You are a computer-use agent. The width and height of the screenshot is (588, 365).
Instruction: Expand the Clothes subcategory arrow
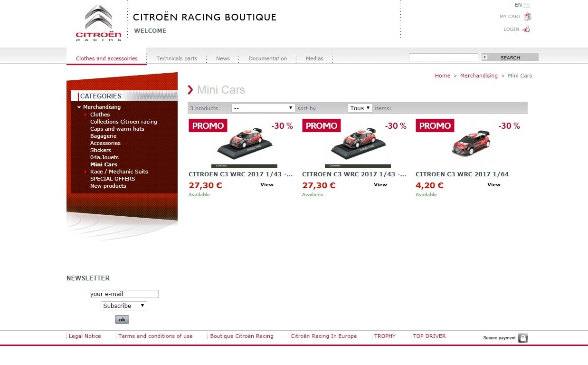pyautogui.click(x=86, y=115)
